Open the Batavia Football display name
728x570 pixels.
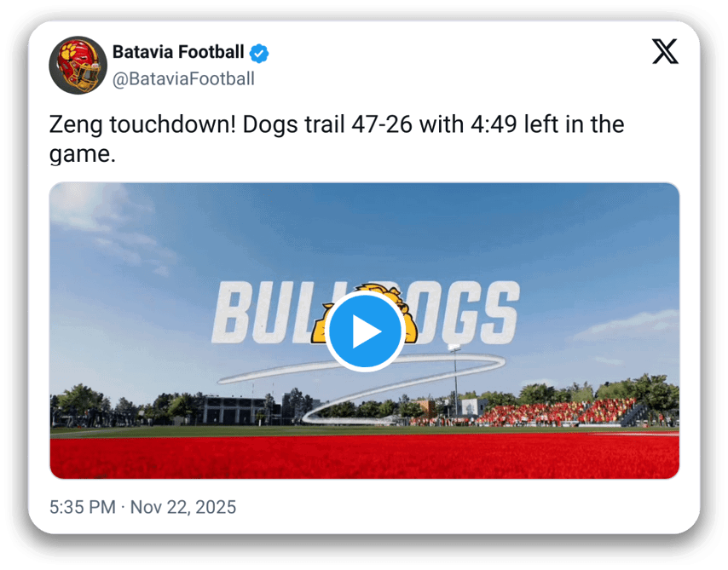(178, 53)
